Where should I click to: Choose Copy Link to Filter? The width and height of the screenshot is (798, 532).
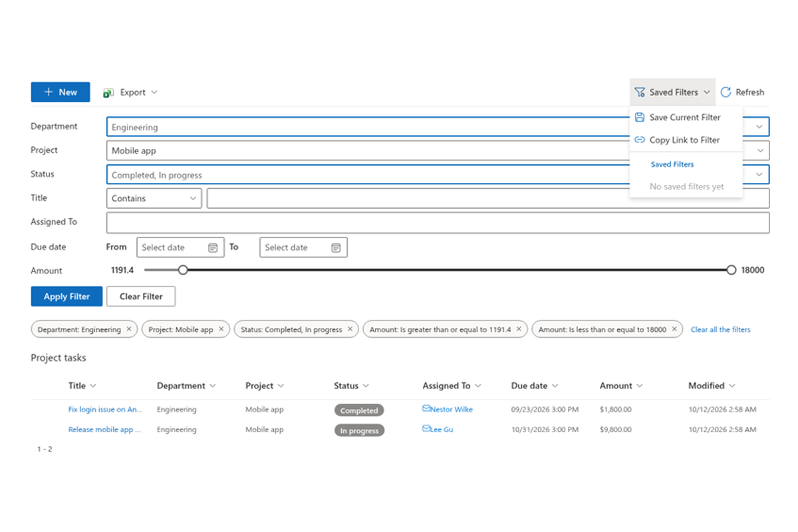pos(686,140)
